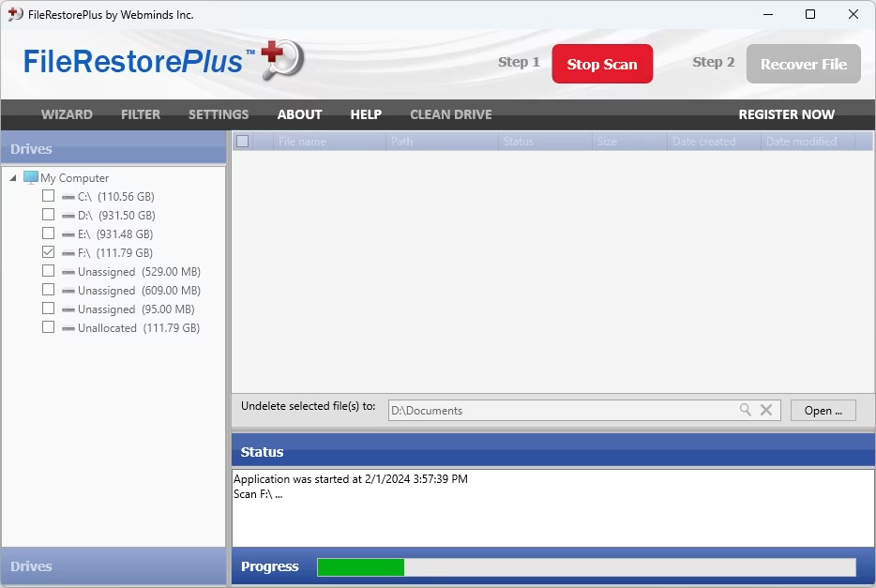Click the X clear icon in the destination field

click(766, 410)
